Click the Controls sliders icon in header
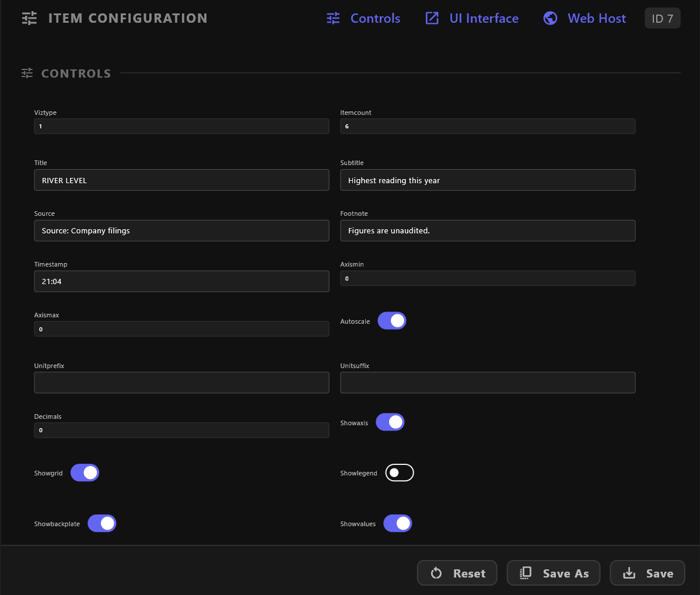Viewport: 700px width, 595px height. 333,18
